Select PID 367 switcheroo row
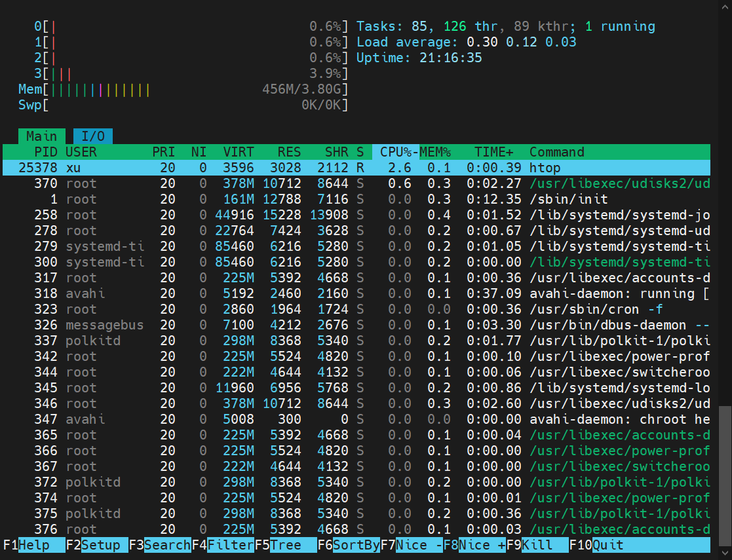The height and width of the screenshot is (560, 732). [x=356, y=466]
